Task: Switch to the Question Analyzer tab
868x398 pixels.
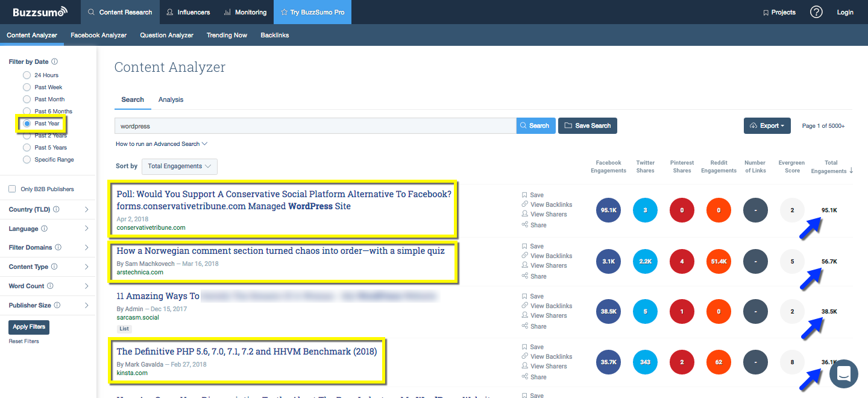Action: pyautogui.click(x=166, y=35)
